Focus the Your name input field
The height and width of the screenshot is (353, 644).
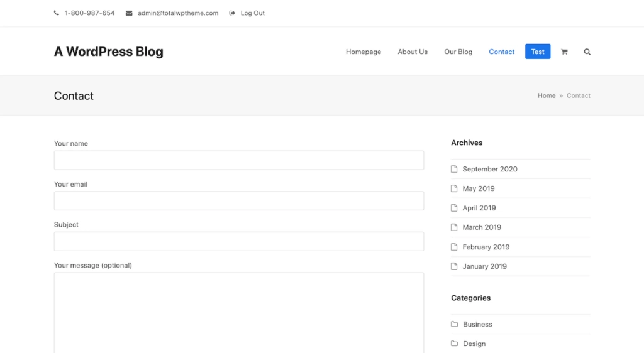pos(239,160)
